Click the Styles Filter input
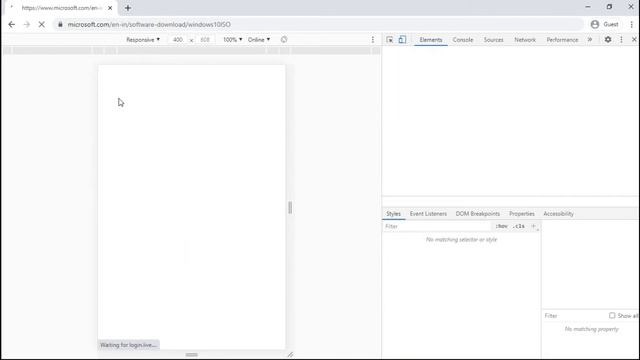Image resolution: width=640 pixels, height=360 pixels. (437, 226)
